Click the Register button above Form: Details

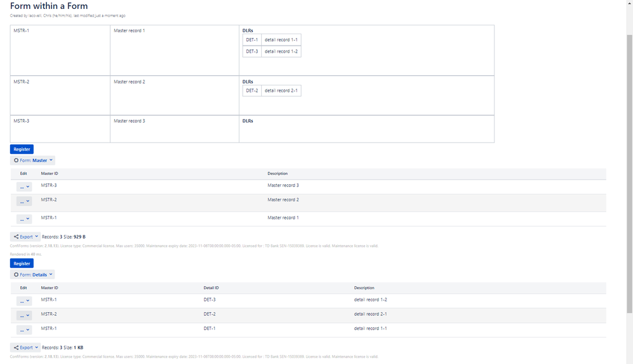22,263
